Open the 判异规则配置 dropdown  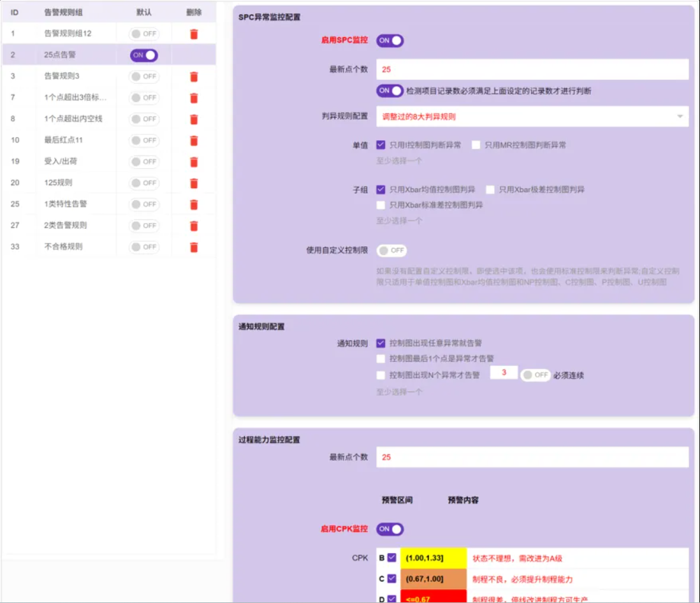pos(532,117)
